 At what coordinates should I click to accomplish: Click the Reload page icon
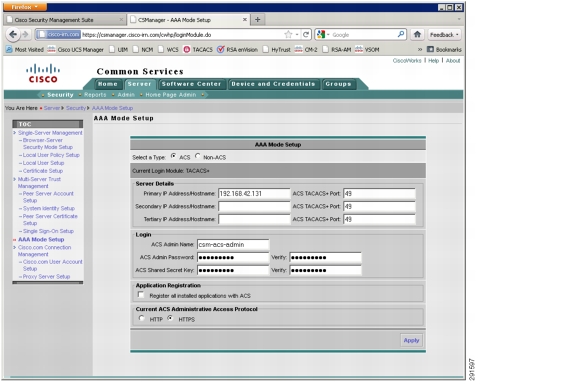306,35
